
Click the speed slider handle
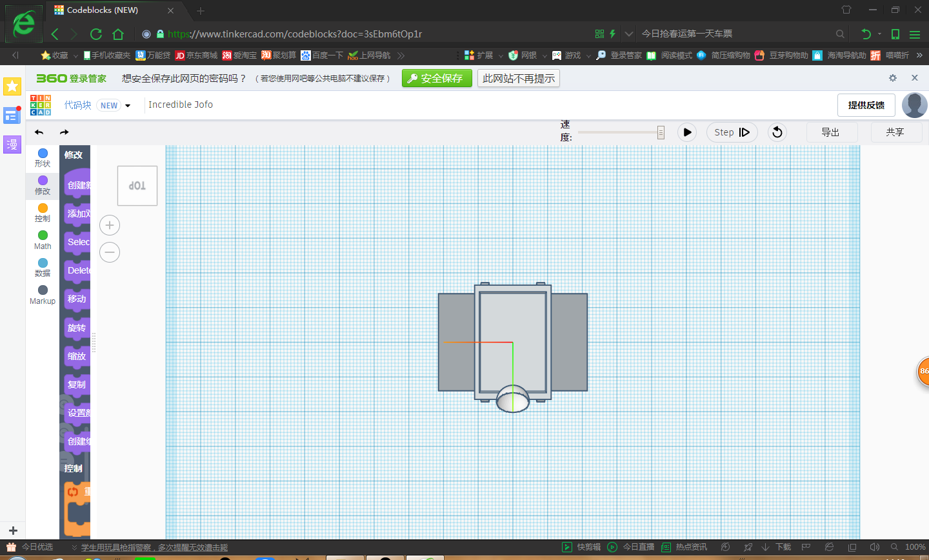point(661,132)
